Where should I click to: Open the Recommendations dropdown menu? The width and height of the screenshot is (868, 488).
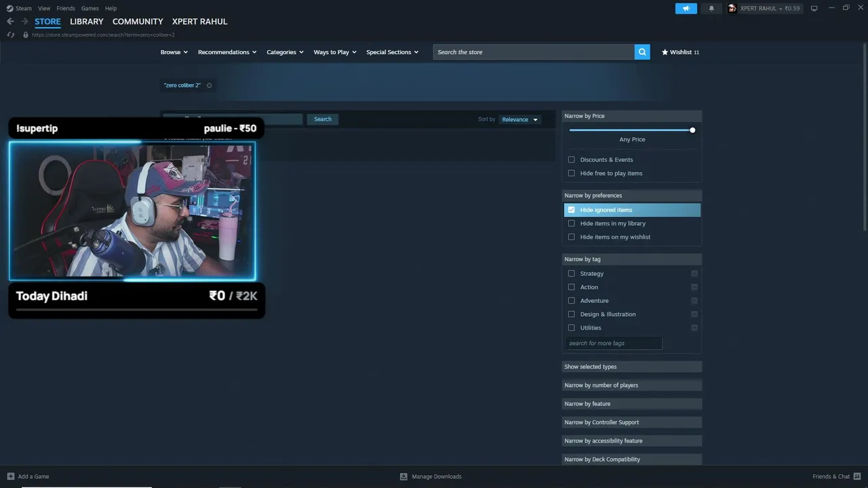[x=227, y=52]
